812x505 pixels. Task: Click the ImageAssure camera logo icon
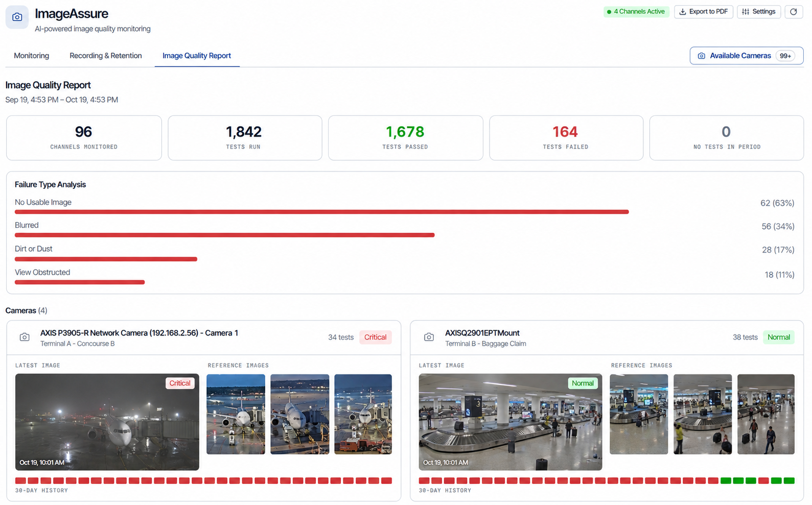pyautogui.click(x=17, y=17)
